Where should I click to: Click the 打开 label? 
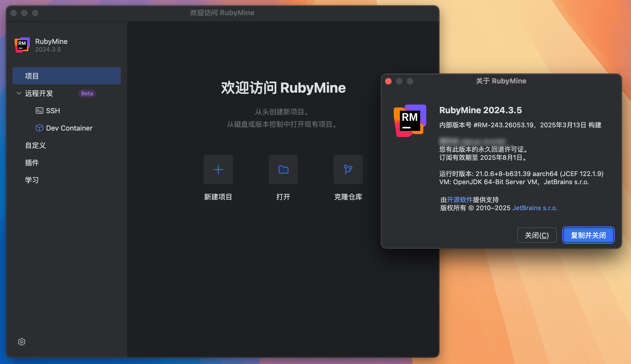pos(283,197)
